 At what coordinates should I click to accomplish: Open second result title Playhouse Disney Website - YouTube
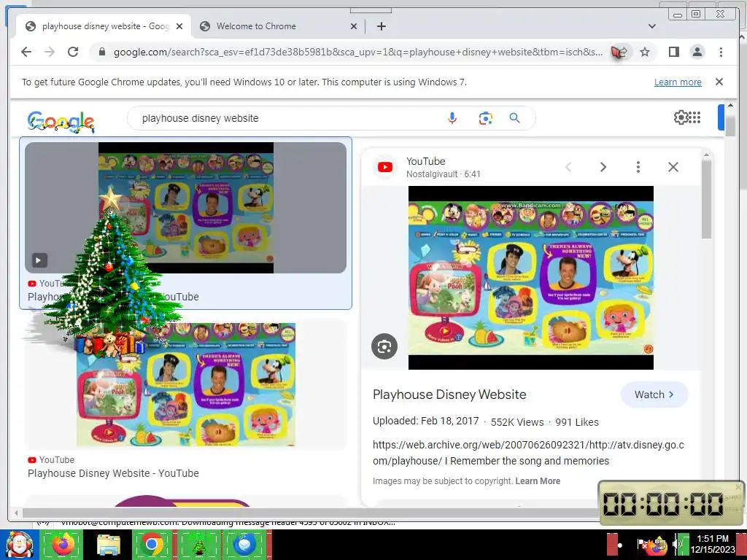coord(113,473)
